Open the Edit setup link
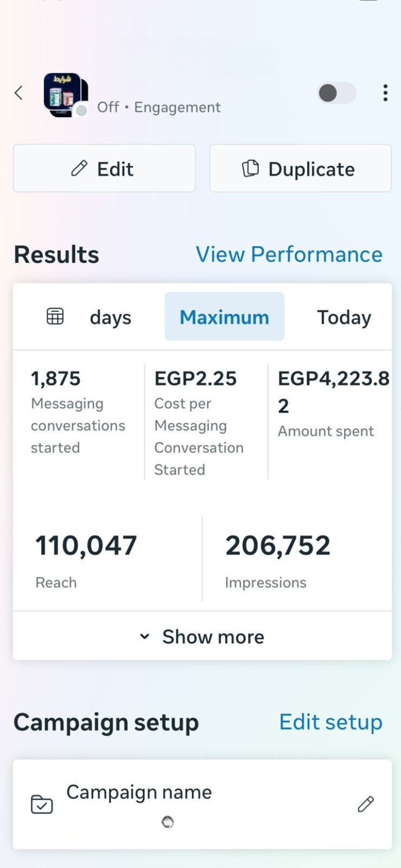This screenshot has height=868, width=401. 330,722
